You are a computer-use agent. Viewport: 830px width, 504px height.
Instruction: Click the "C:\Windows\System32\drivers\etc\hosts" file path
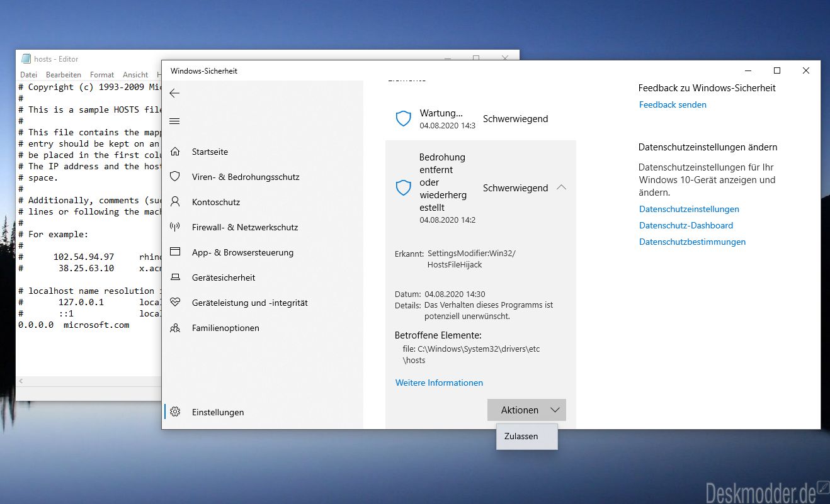472,355
